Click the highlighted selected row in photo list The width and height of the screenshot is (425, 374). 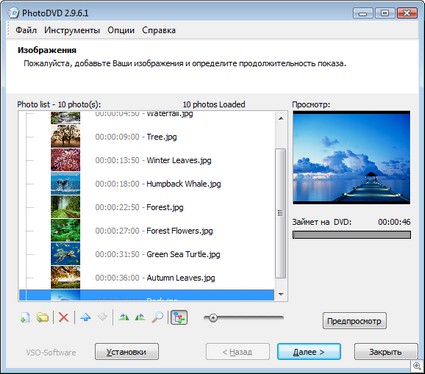point(147,295)
